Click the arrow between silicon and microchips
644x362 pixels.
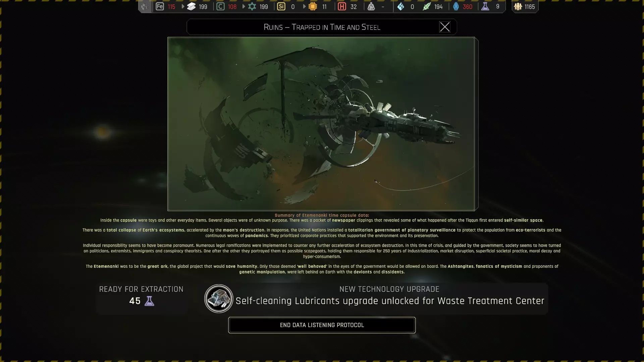(304, 6)
